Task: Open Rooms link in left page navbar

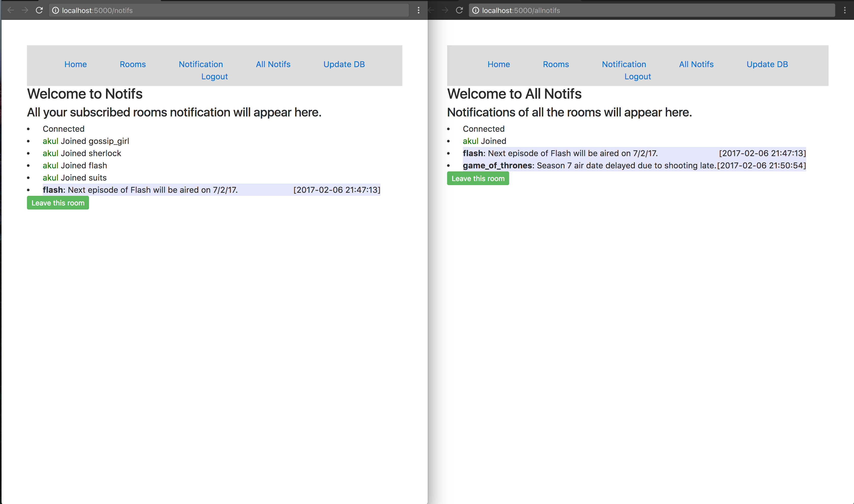Action: pos(132,64)
